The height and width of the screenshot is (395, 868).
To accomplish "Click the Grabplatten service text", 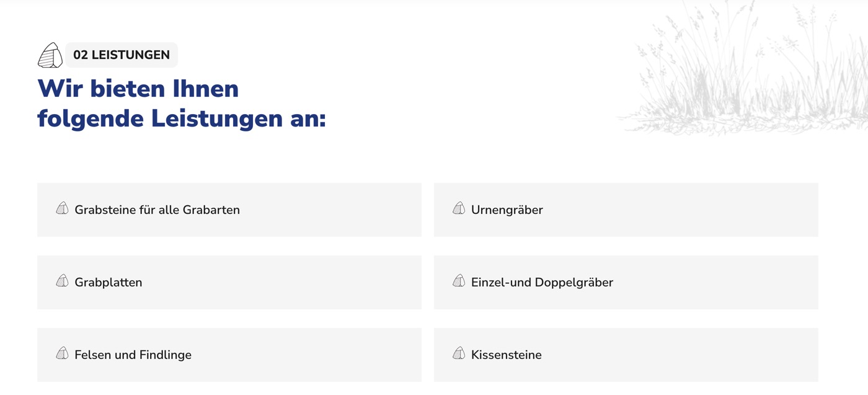I will (x=108, y=282).
